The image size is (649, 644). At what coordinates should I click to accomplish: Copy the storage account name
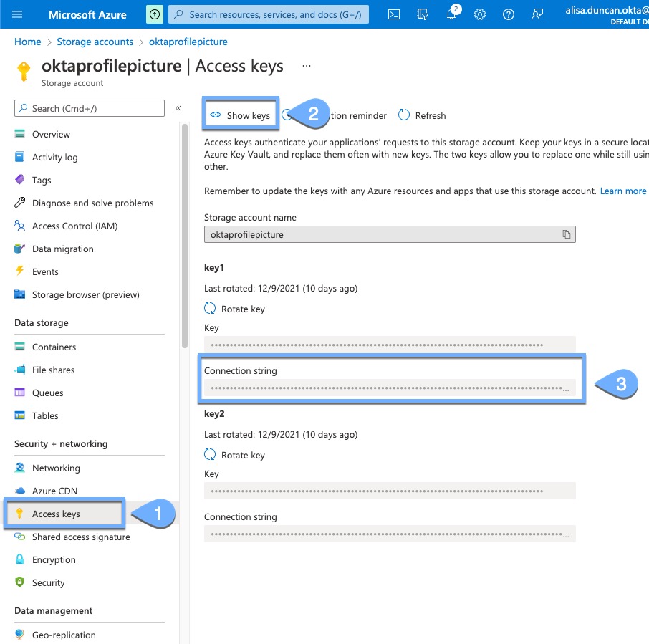[566, 234]
